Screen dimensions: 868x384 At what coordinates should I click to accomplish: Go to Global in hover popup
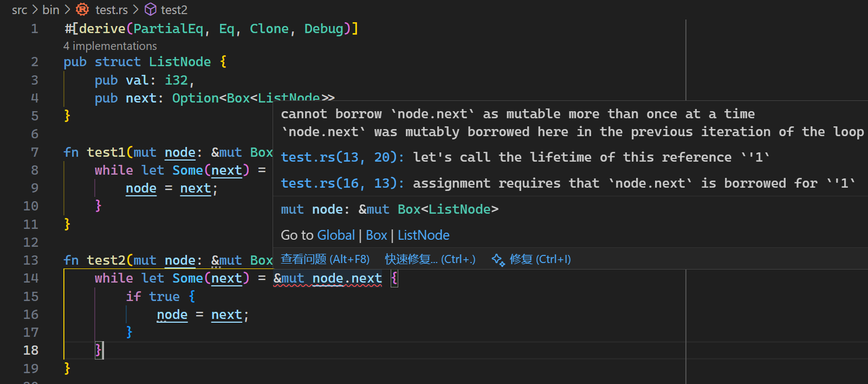tap(336, 235)
